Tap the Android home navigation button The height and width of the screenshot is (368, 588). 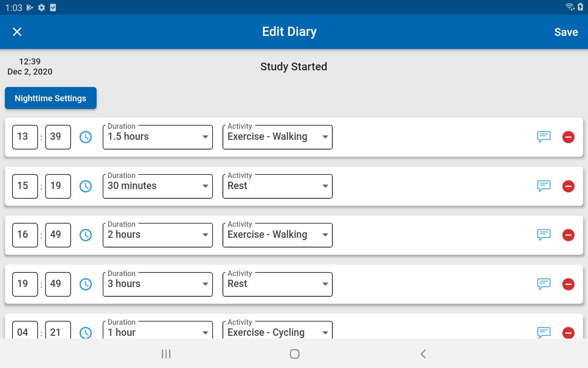click(x=294, y=354)
